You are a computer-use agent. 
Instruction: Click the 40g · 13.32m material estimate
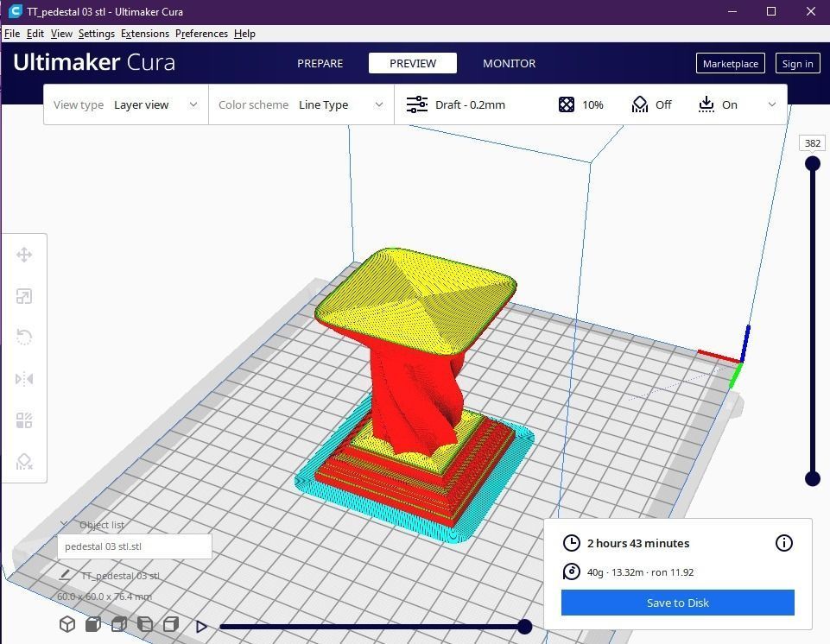coord(640,572)
